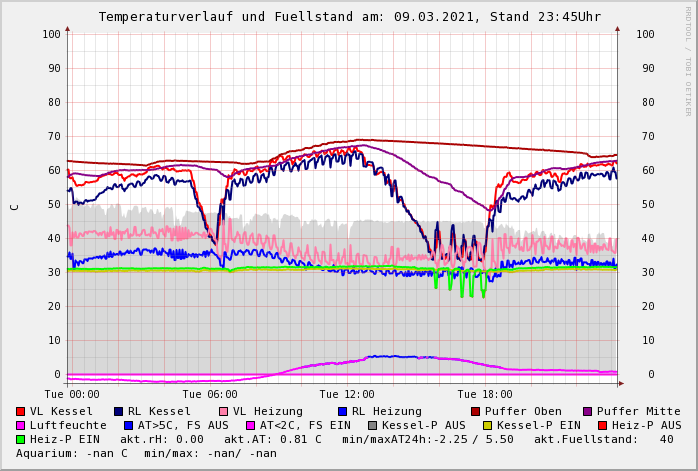Click the dark blue RL Kessel swatch
The height and width of the screenshot is (471, 698).
[x=118, y=411]
